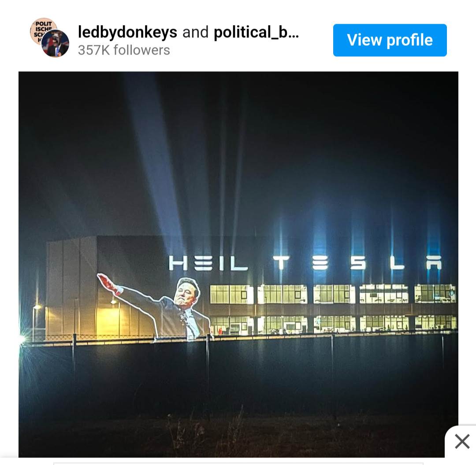Open the ledbydonkeys username link

[x=127, y=32]
